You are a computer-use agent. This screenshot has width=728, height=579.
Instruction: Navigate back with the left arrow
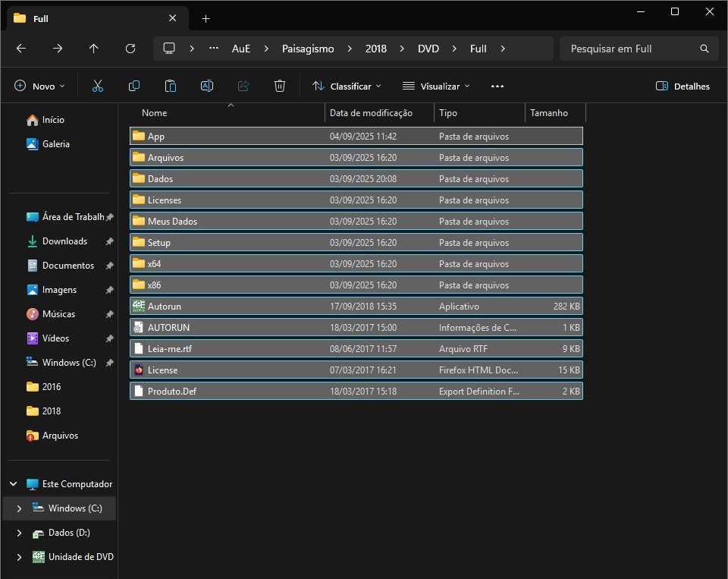pyautogui.click(x=21, y=49)
